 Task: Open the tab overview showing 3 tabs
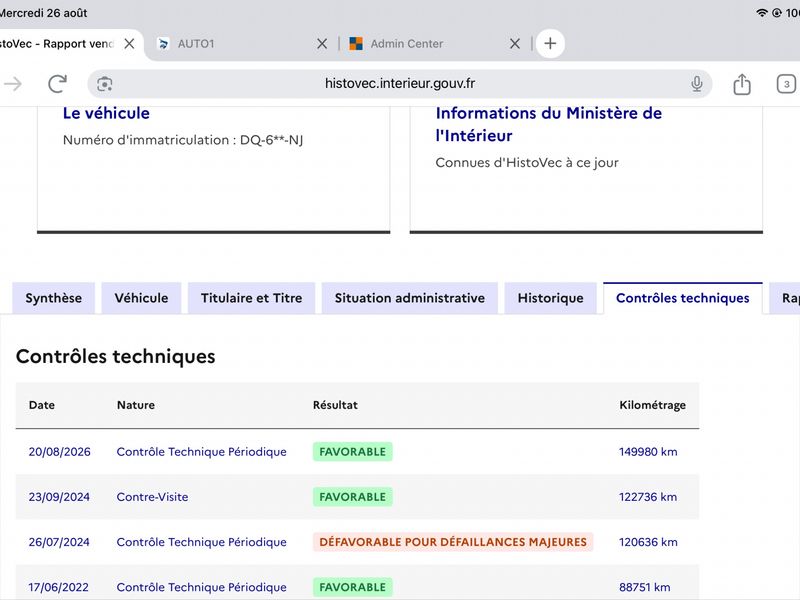tap(786, 84)
